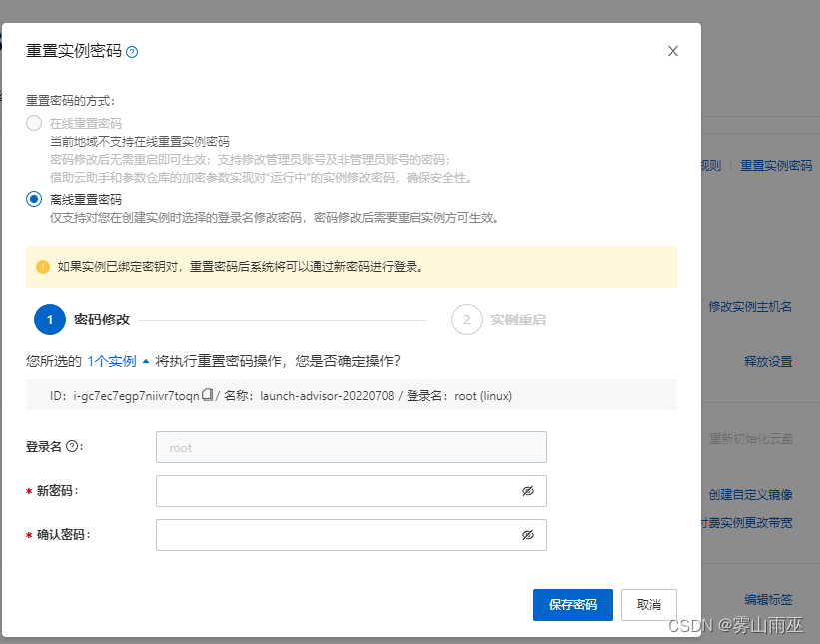Click the 重置密码的方式 label
The height and width of the screenshot is (644, 820).
tap(71, 101)
